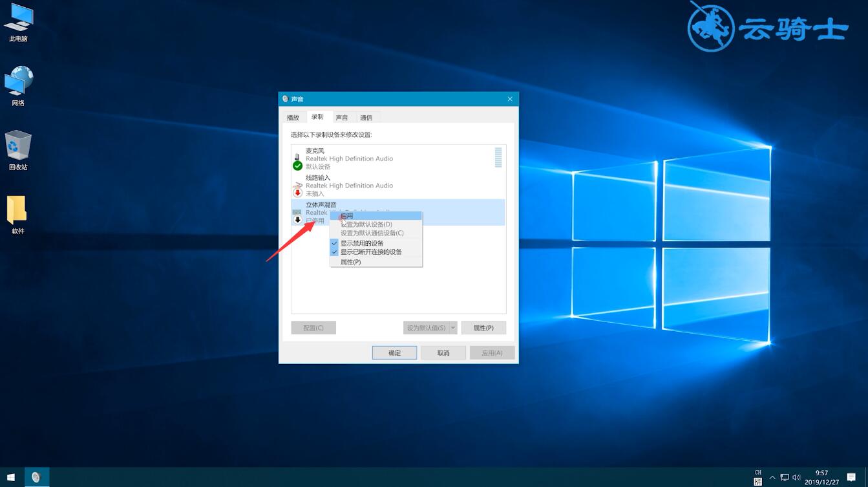The image size is (868, 487).
Task: Choose 设置为默认设备(D) in the context menu
Action: 376,224
